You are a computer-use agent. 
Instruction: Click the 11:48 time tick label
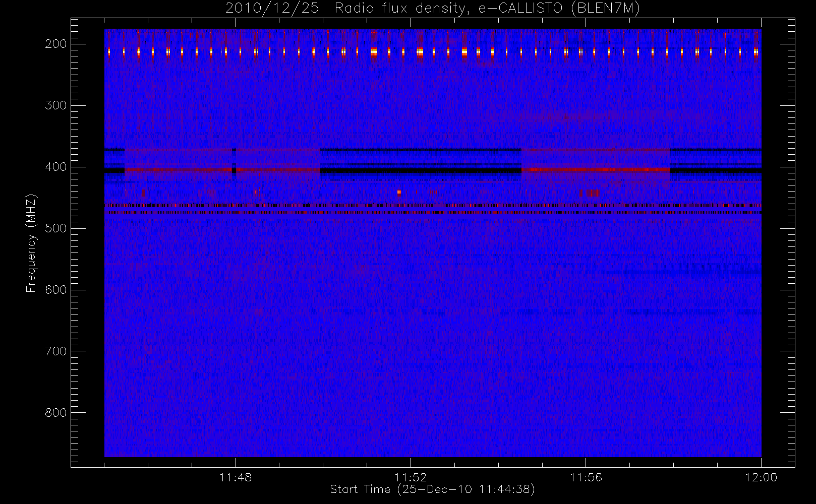point(236,477)
